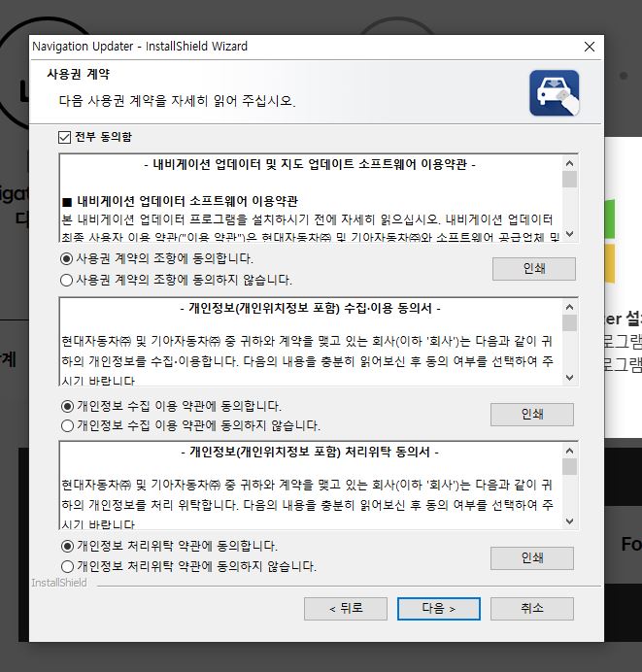642x672 pixels.
Task: Click the Navigation Updater car icon
Action: tap(555, 93)
